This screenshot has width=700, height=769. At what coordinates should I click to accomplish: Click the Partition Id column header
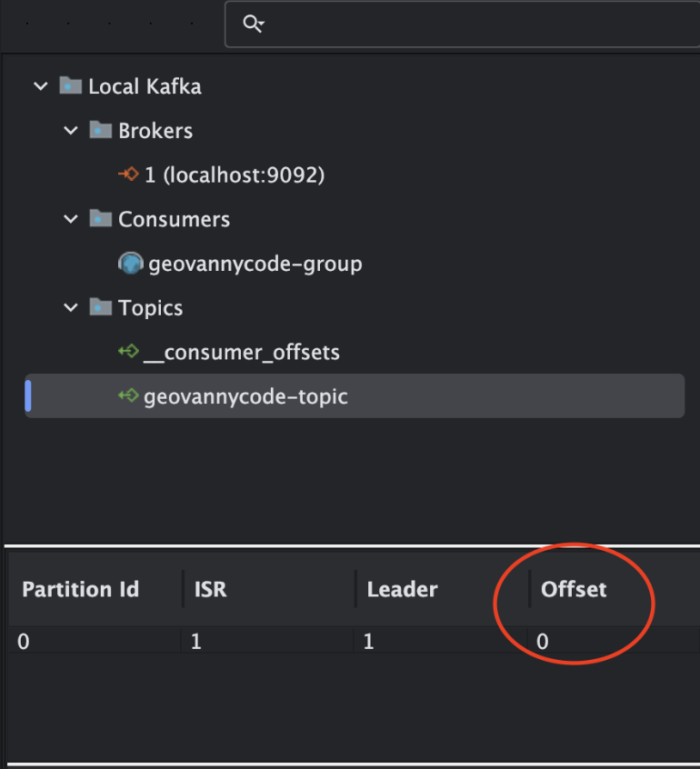coord(80,589)
